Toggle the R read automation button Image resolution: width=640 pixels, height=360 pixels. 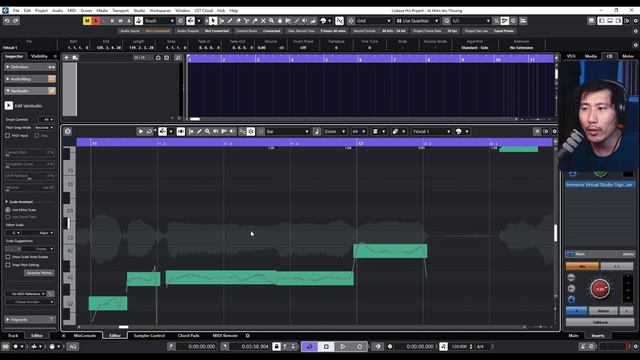pos(112,21)
